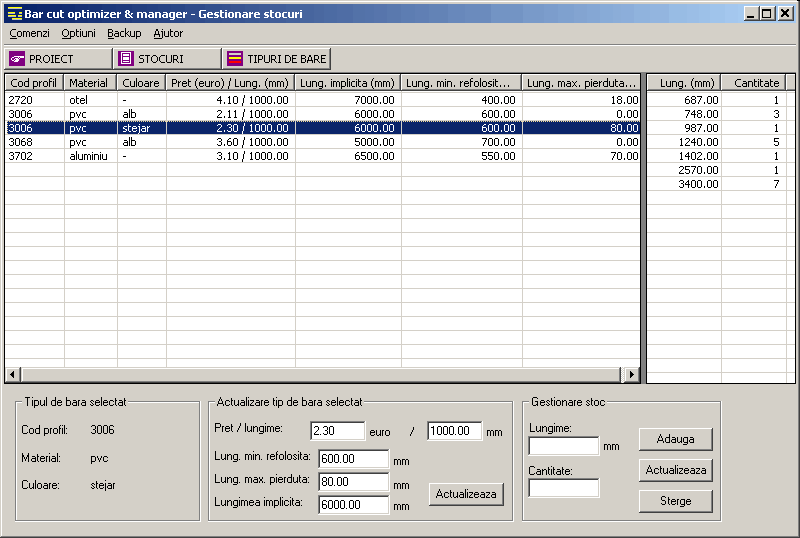This screenshot has height=538, width=800.
Task: Minimize the application window
Action: (750, 13)
